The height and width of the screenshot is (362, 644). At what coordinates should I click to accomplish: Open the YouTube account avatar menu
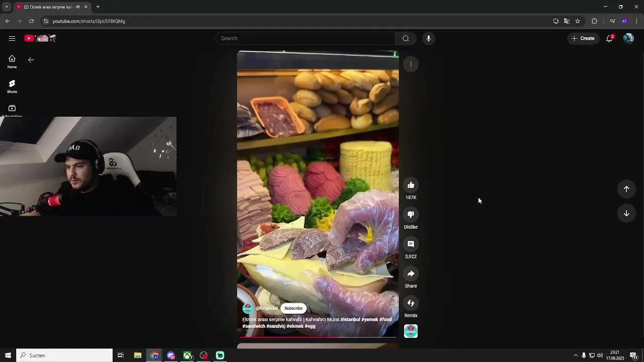click(x=628, y=38)
